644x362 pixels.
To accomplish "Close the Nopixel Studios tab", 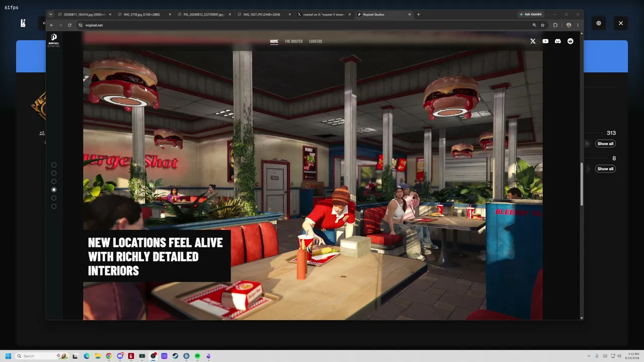I will (410, 15).
